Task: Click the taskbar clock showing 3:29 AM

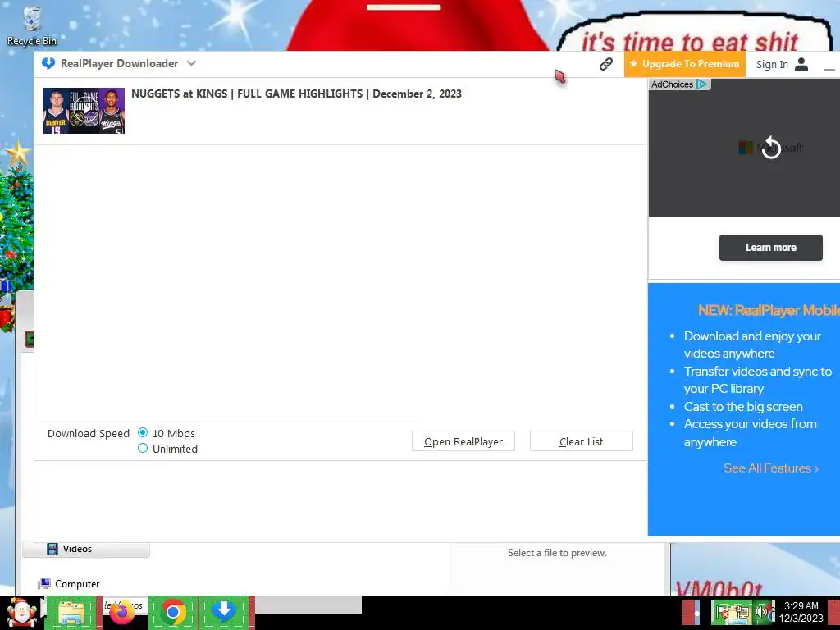Action: (x=801, y=612)
